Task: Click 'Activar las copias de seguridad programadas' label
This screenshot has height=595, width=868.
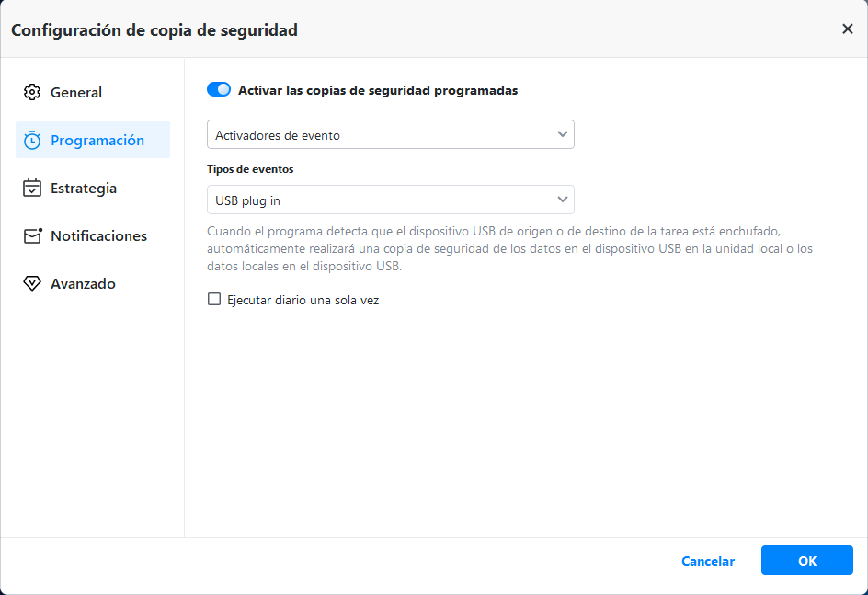Action: [378, 90]
